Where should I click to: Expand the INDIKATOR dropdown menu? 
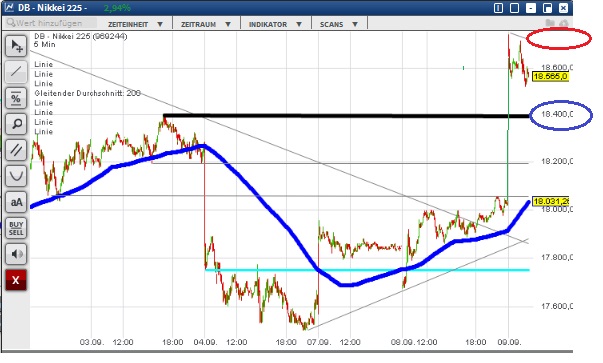point(275,24)
